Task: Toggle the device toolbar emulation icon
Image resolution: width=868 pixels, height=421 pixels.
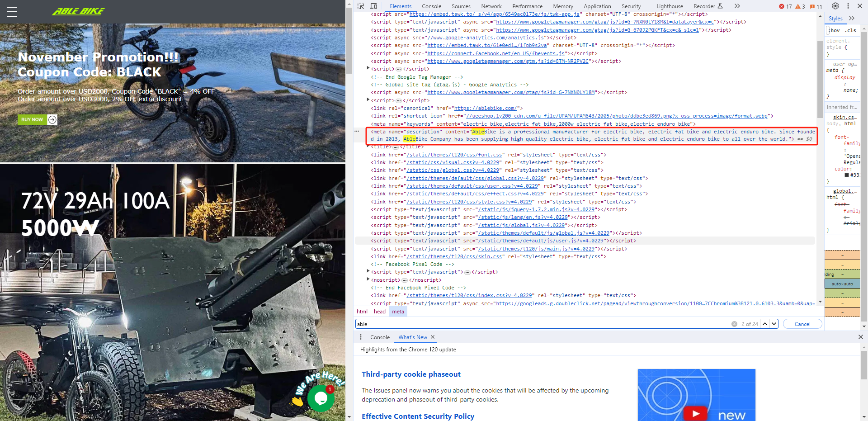Action: (x=373, y=6)
